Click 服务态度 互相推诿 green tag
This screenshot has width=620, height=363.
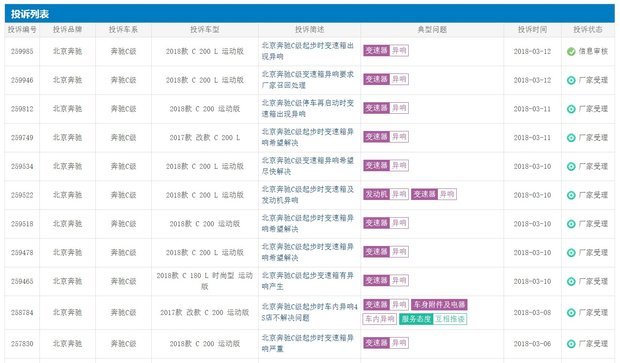click(x=433, y=319)
